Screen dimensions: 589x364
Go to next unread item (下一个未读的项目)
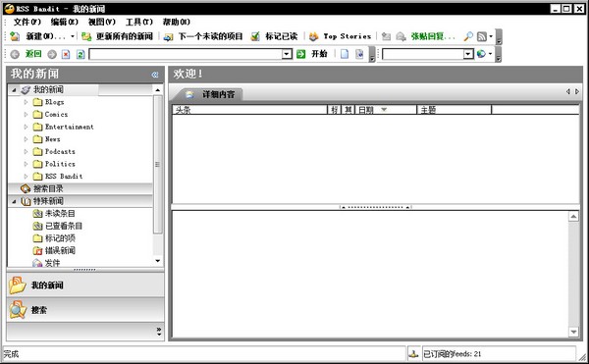point(203,36)
